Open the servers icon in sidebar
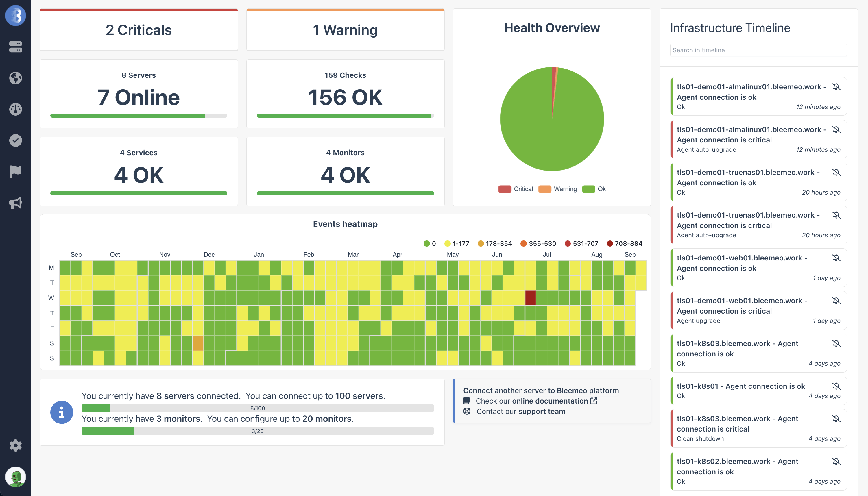The width and height of the screenshot is (868, 496). click(16, 47)
